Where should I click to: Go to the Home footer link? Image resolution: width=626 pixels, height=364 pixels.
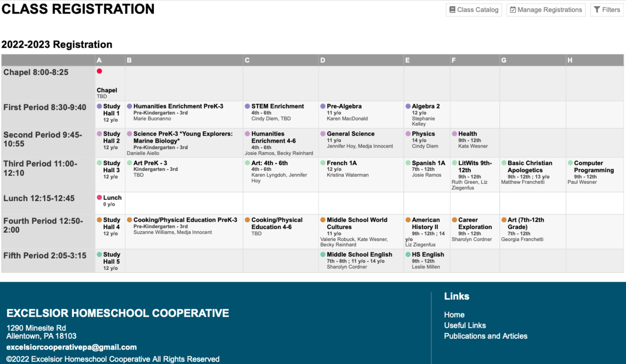pyautogui.click(x=454, y=315)
